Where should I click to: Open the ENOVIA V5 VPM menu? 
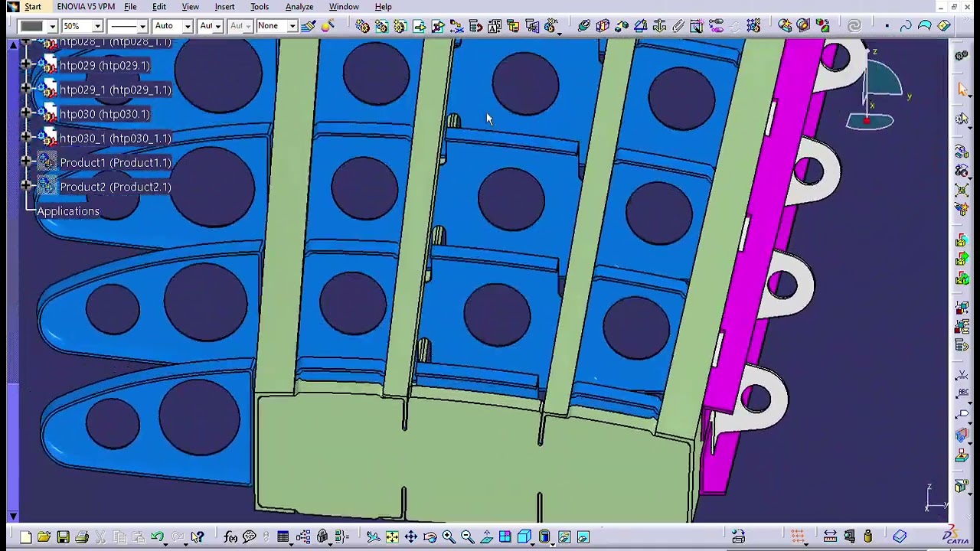[86, 7]
